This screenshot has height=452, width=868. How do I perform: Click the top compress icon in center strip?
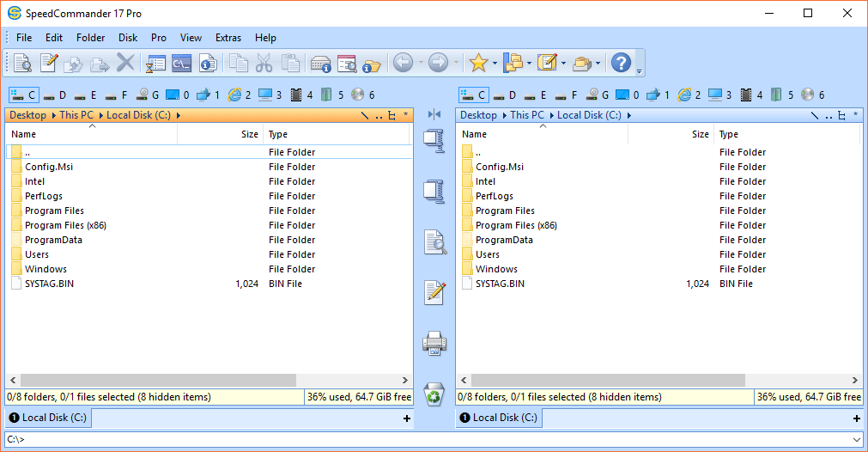click(x=434, y=141)
